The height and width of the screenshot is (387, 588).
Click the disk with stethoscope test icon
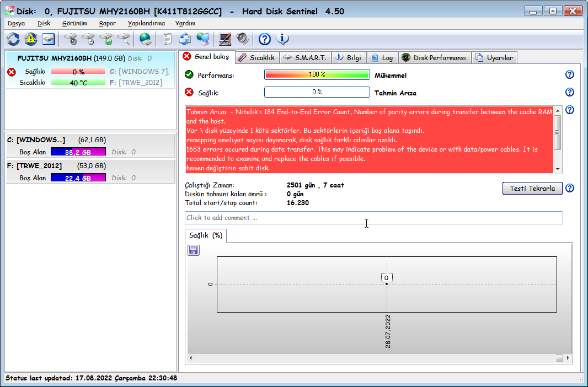tap(71, 39)
